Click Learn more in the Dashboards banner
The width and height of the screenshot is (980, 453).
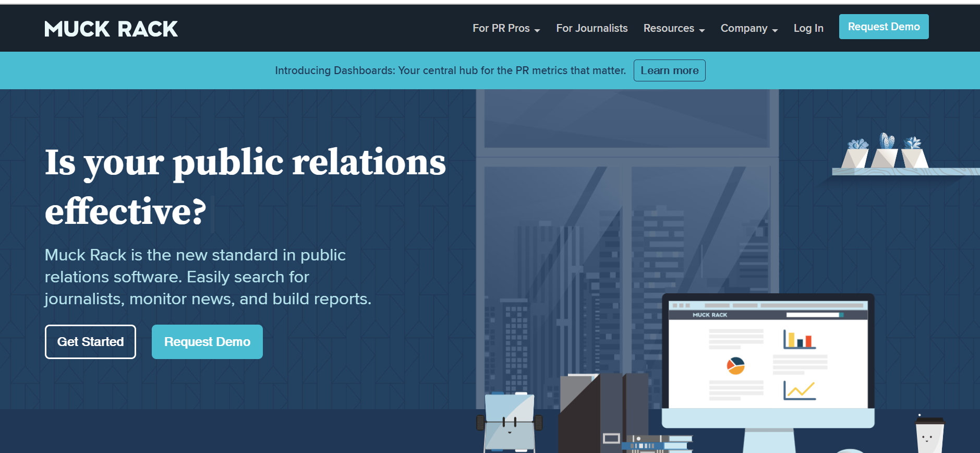[670, 70]
